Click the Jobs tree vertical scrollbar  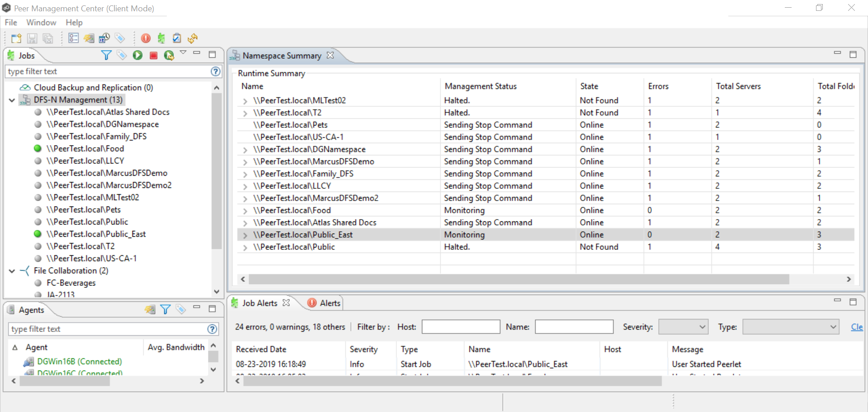[217, 172]
